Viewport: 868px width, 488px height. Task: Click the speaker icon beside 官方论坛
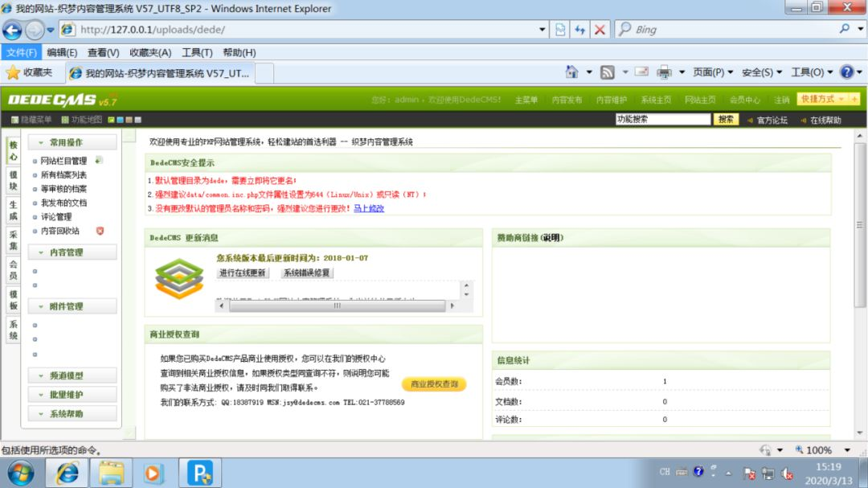click(751, 120)
